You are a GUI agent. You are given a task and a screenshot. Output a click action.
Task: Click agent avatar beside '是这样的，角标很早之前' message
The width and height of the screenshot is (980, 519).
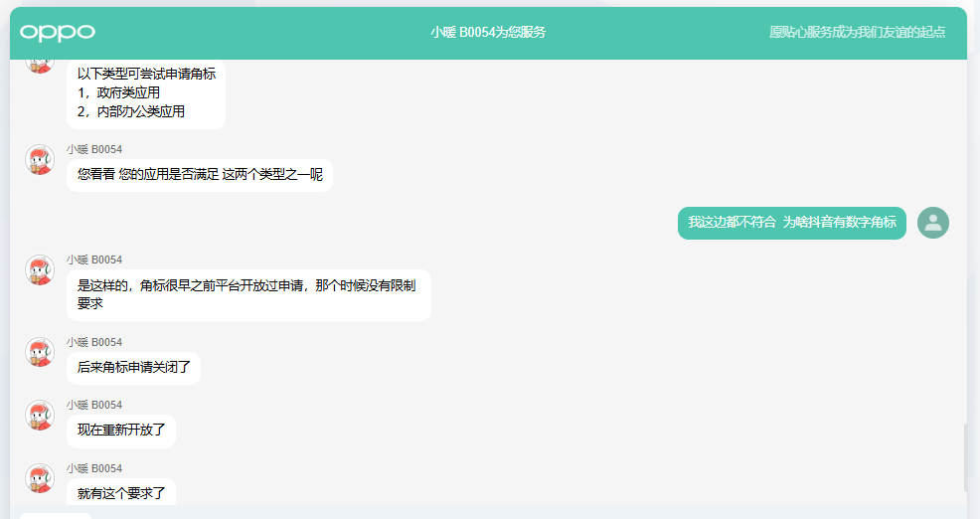pos(40,270)
